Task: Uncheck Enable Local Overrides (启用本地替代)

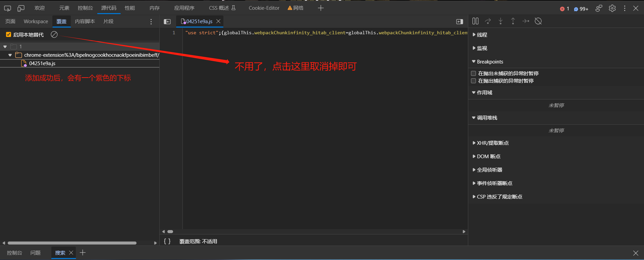Action: (9, 35)
